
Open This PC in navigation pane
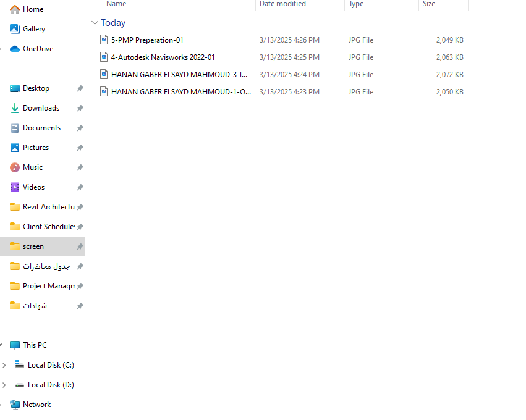pos(35,345)
